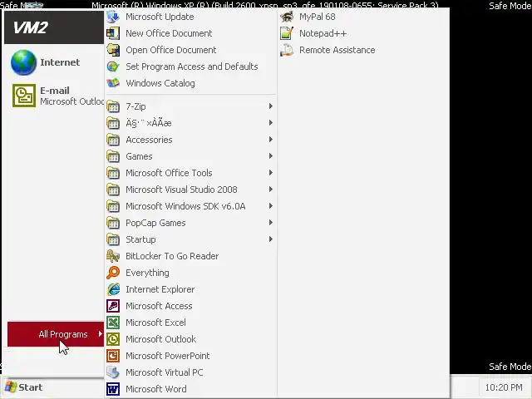Select the Open Office Document text

click(x=170, y=50)
